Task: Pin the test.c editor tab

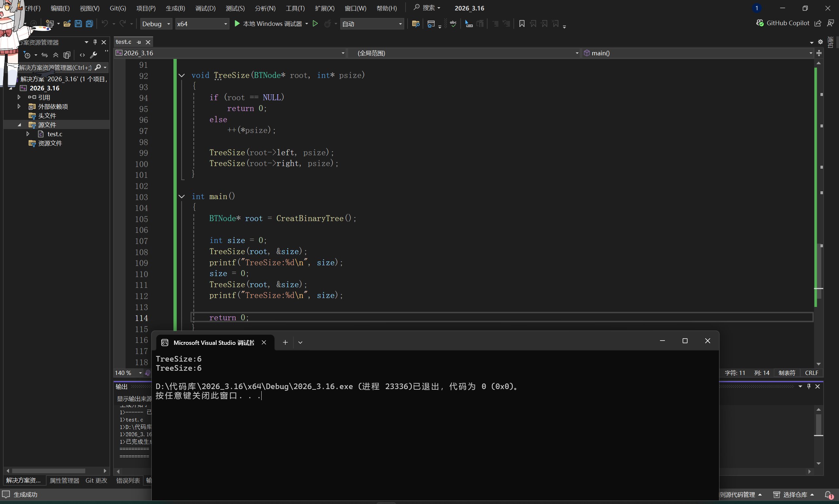Action: [139, 42]
